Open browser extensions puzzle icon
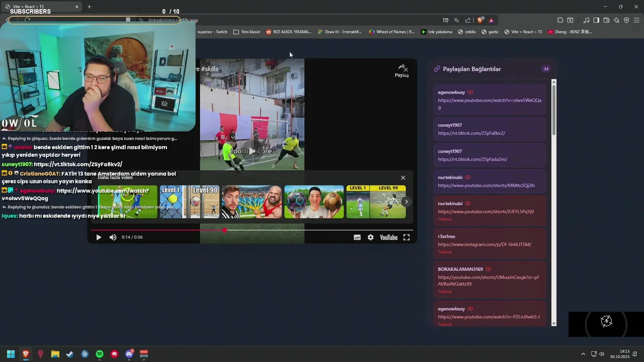644x362 pixels. tap(560, 20)
